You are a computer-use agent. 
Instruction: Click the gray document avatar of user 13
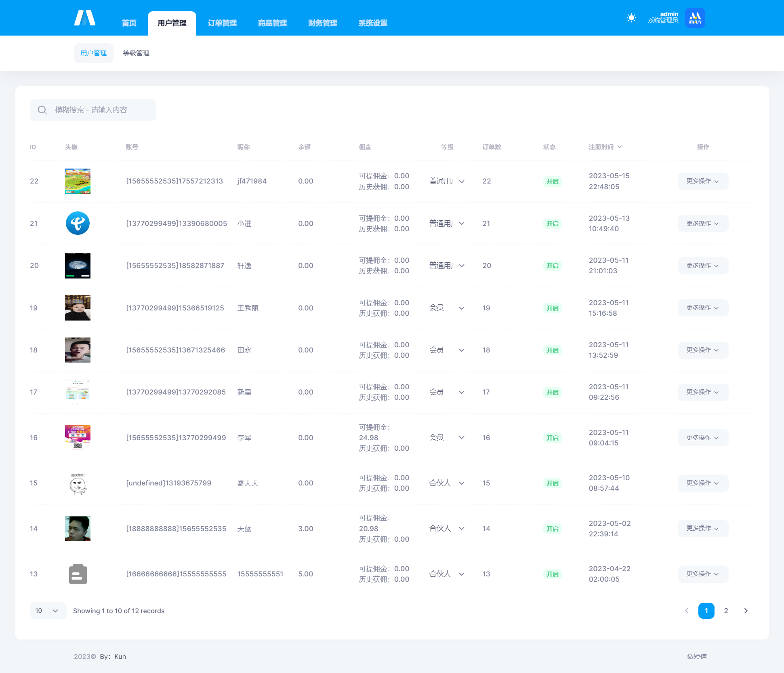tap(78, 574)
